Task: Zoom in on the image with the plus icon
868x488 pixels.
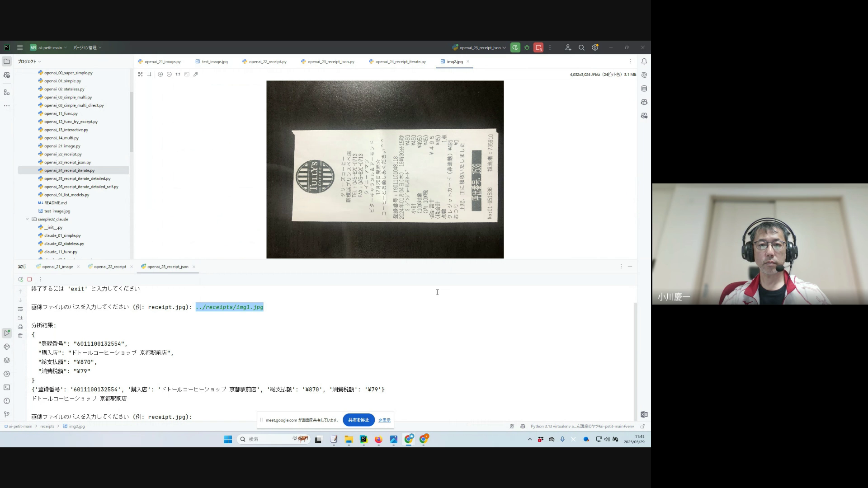Action: click(x=160, y=75)
